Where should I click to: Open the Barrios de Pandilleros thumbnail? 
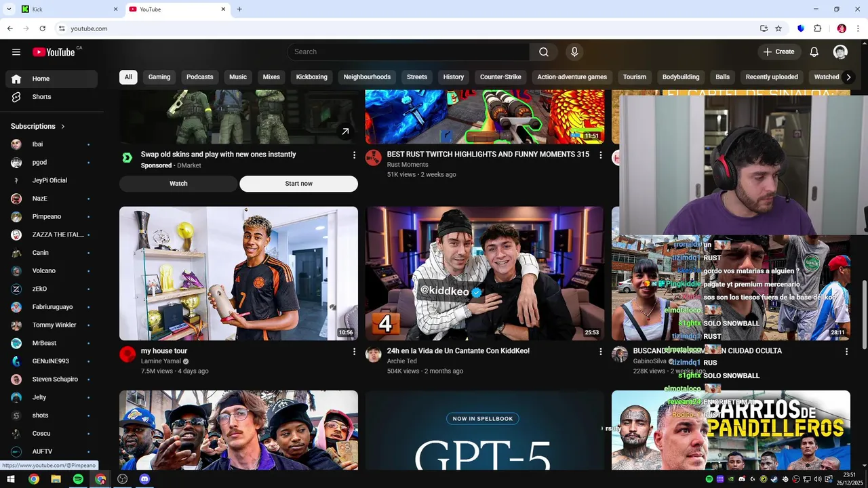(731, 430)
